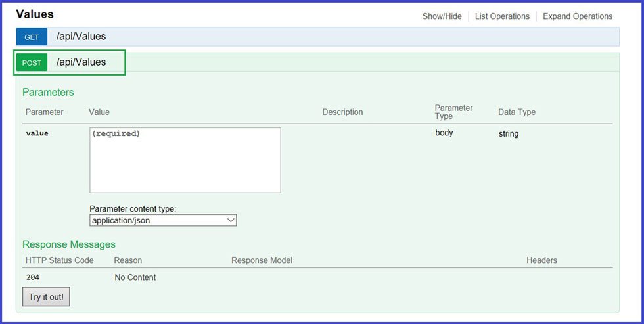Click the POST method badge
This screenshot has width=644, height=324.
(x=32, y=63)
